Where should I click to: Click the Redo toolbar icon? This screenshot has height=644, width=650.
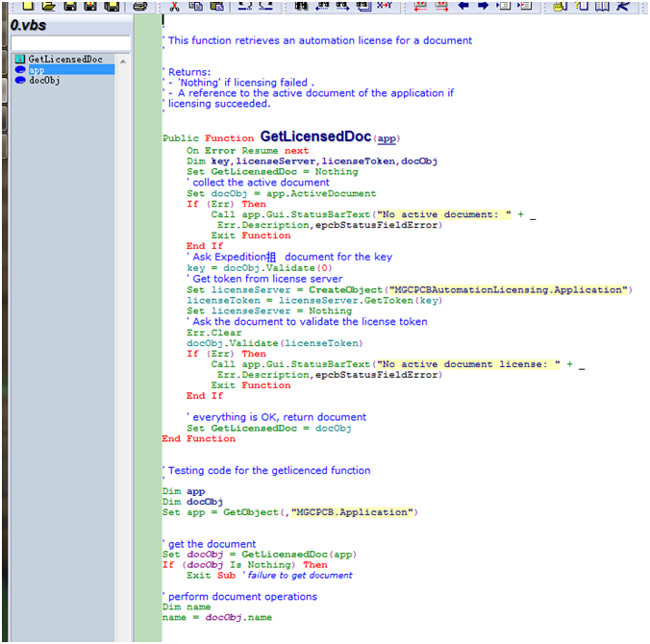point(265,6)
